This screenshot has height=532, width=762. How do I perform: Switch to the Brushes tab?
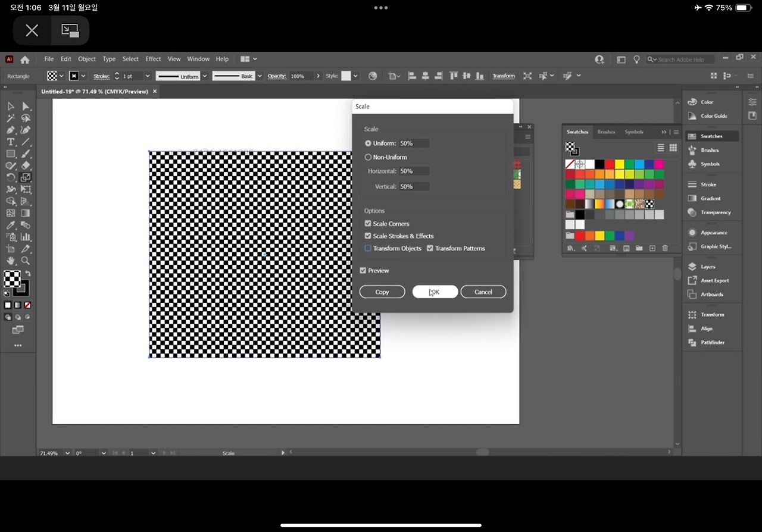tap(606, 132)
